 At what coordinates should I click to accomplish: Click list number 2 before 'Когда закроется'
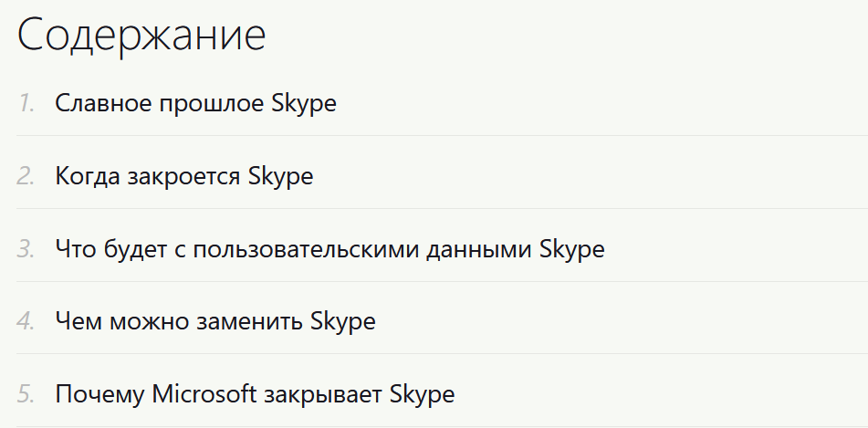[26, 176]
